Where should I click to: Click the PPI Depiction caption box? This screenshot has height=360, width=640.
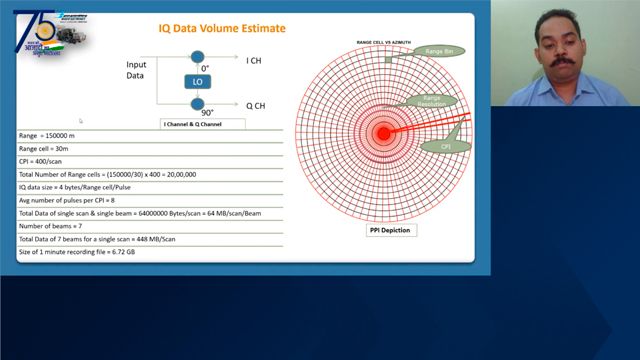(x=391, y=230)
